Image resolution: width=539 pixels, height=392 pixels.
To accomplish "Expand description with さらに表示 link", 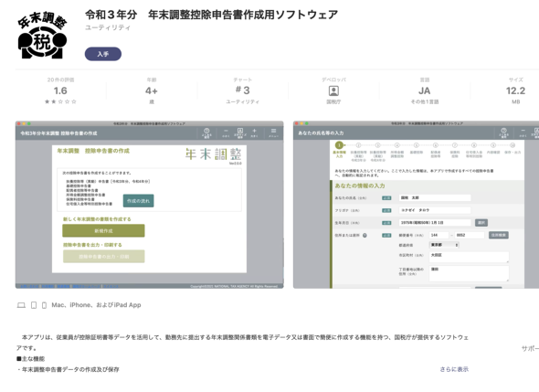I will pos(454,369).
